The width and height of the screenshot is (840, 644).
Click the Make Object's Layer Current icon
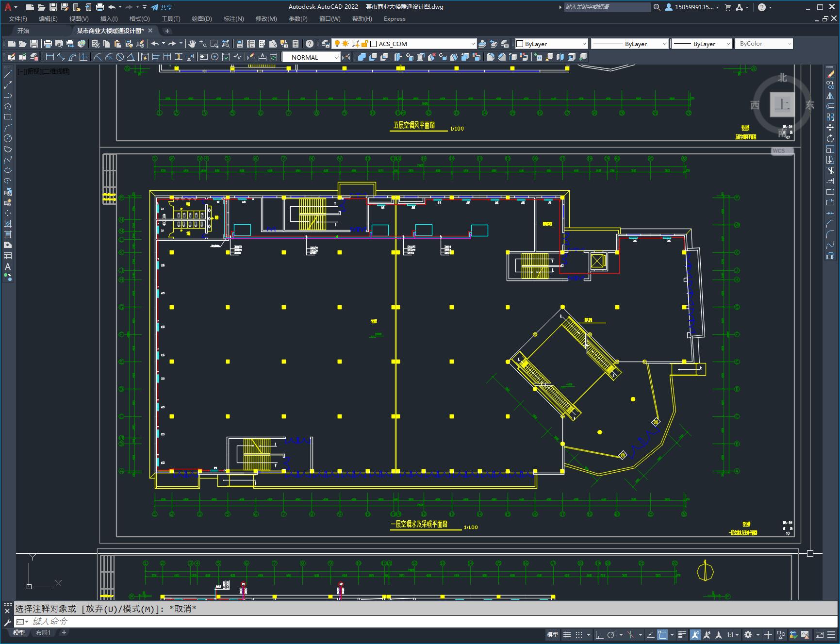point(482,44)
